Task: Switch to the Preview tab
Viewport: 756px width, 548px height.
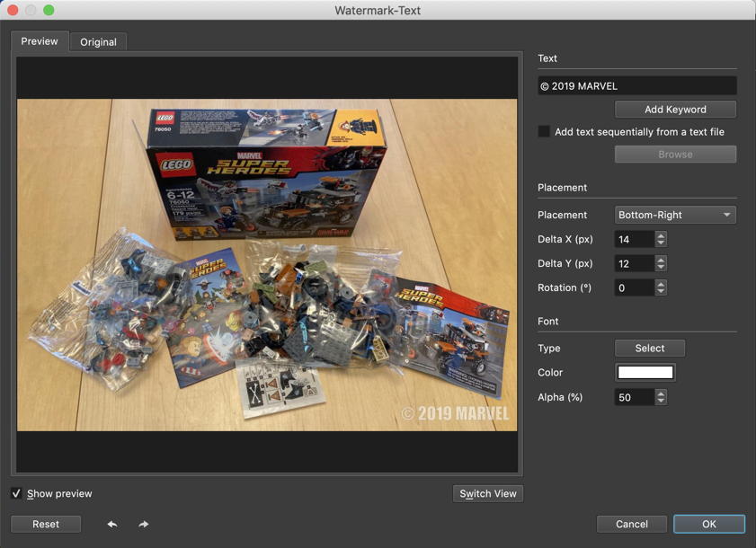Action: click(x=40, y=41)
